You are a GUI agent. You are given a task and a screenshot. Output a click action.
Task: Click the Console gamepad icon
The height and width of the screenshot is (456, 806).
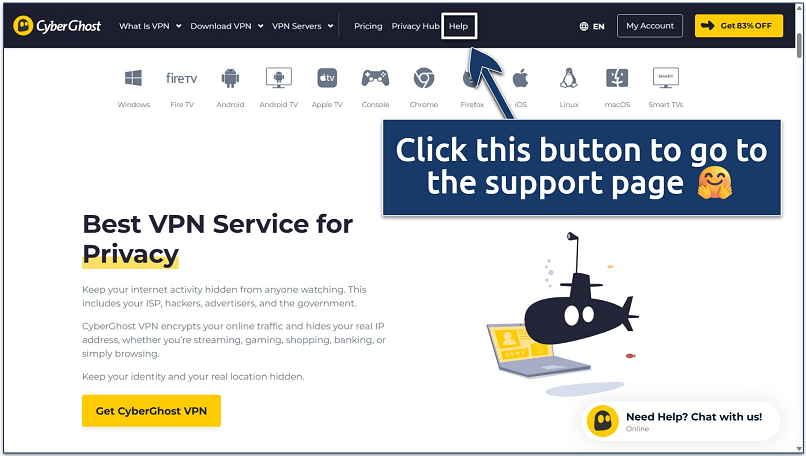point(375,78)
